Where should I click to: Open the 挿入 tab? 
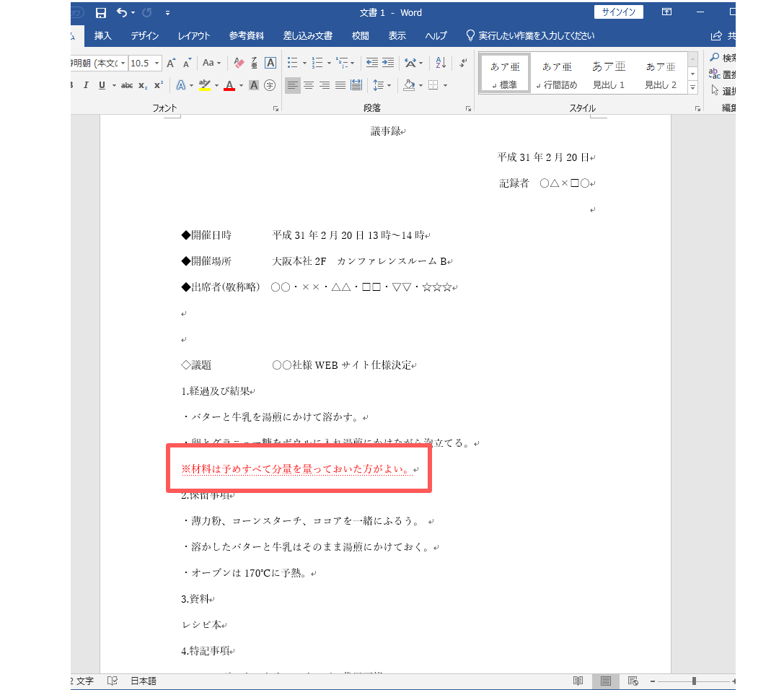pyautogui.click(x=102, y=35)
